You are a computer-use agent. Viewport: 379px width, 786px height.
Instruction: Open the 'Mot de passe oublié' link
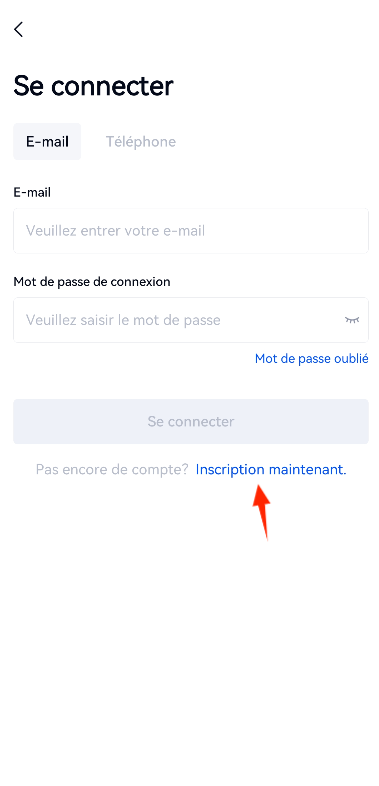click(312, 359)
